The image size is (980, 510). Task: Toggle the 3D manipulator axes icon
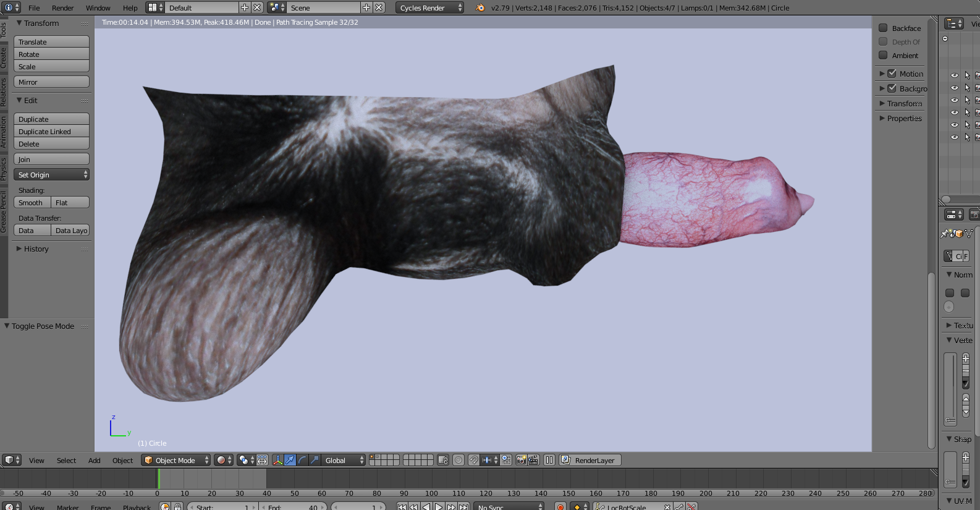pyautogui.click(x=277, y=460)
